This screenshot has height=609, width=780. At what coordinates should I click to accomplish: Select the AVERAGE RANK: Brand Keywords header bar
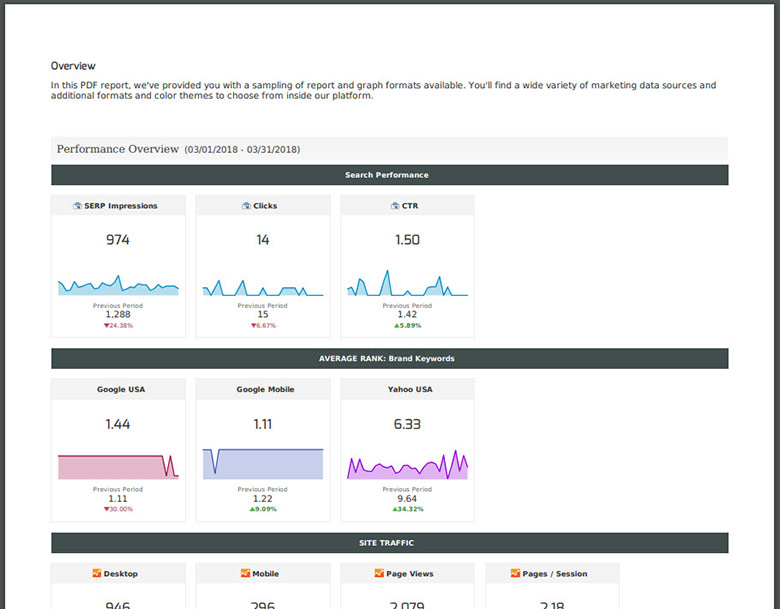[x=389, y=358]
